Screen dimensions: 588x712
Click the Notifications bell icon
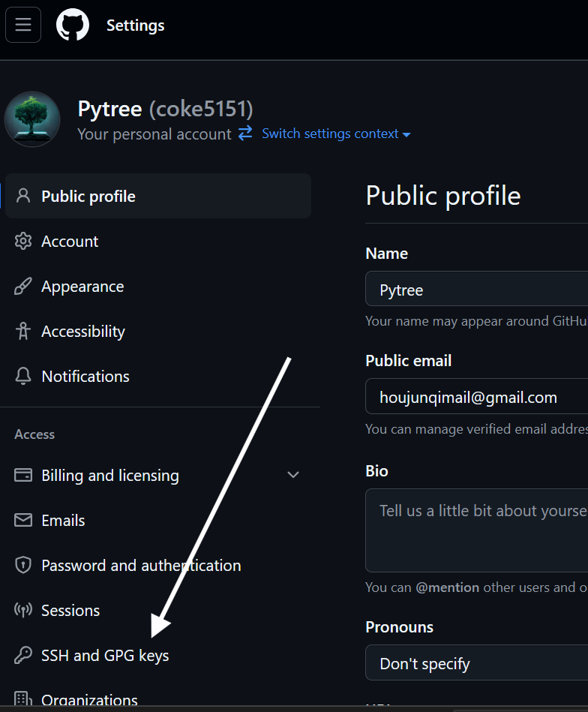tap(23, 376)
